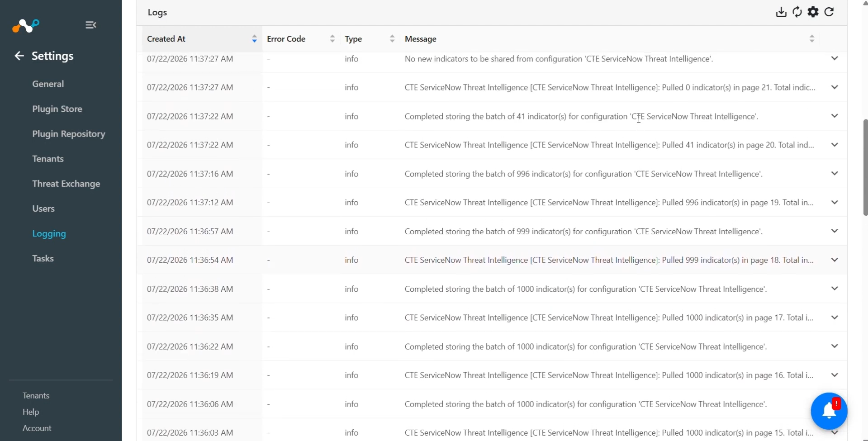Viewport: 868px width, 441px height.
Task: Open the Help link in sidebar
Action: point(31,412)
